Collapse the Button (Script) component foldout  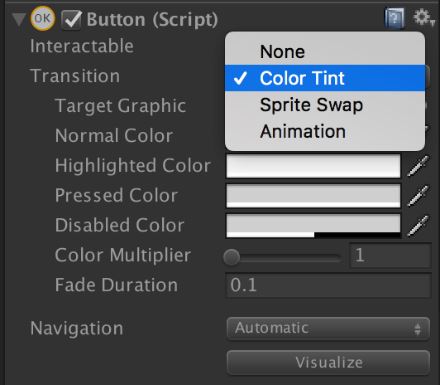[18, 19]
